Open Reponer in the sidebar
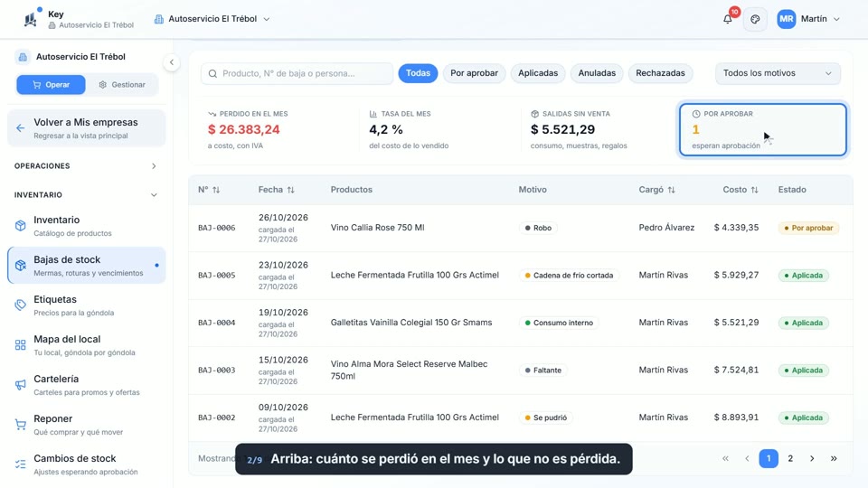 [x=87, y=425]
